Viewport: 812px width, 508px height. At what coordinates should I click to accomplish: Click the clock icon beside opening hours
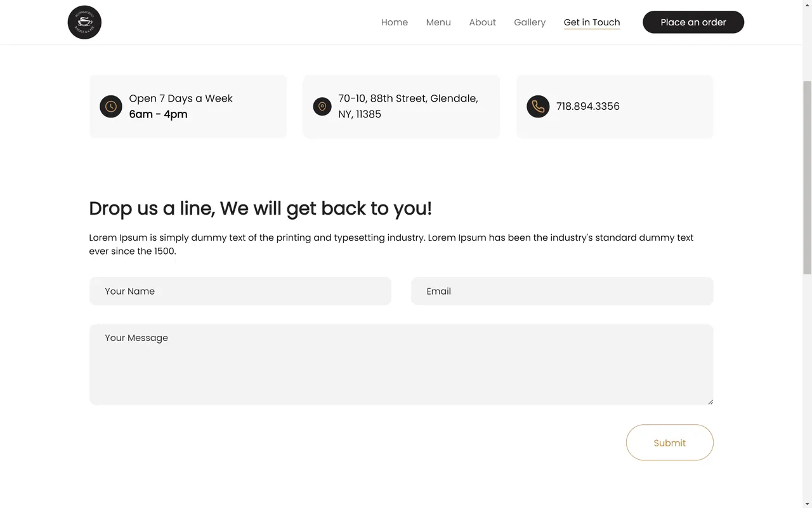click(110, 107)
